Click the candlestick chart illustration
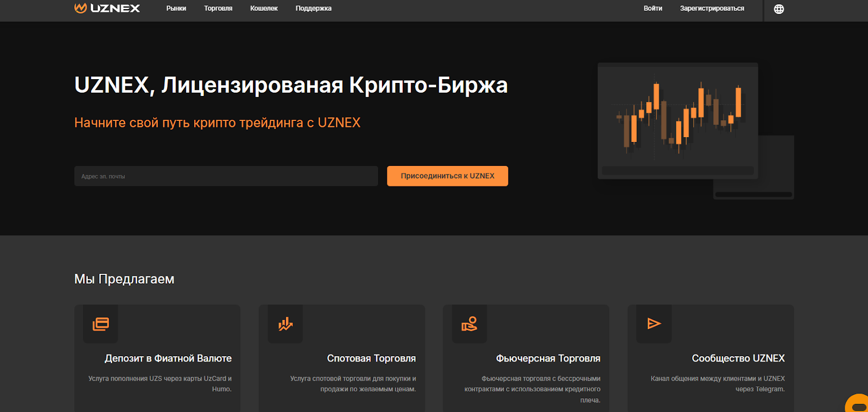 pyautogui.click(x=678, y=121)
